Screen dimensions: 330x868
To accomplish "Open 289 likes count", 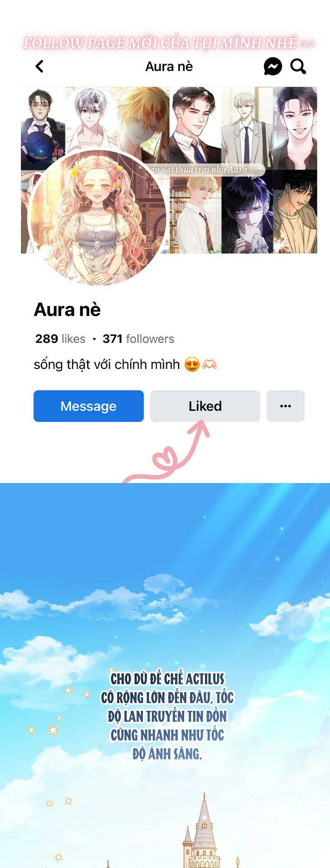I will [x=60, y=339].
